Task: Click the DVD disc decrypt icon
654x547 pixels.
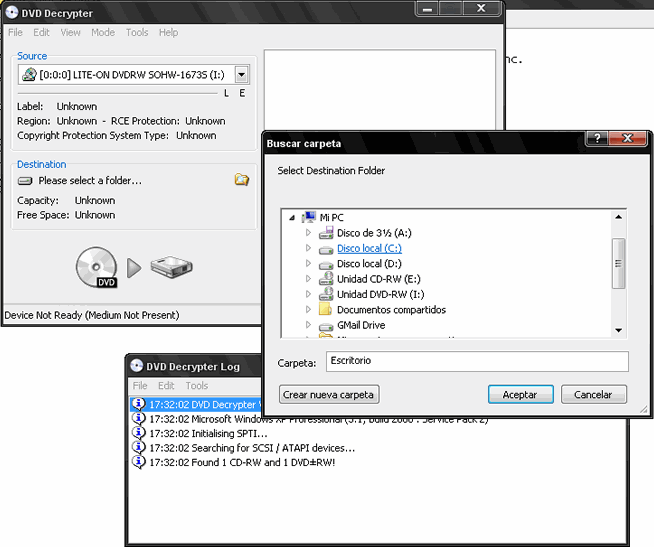Action: pyautogui.click(x=98, y=268)
